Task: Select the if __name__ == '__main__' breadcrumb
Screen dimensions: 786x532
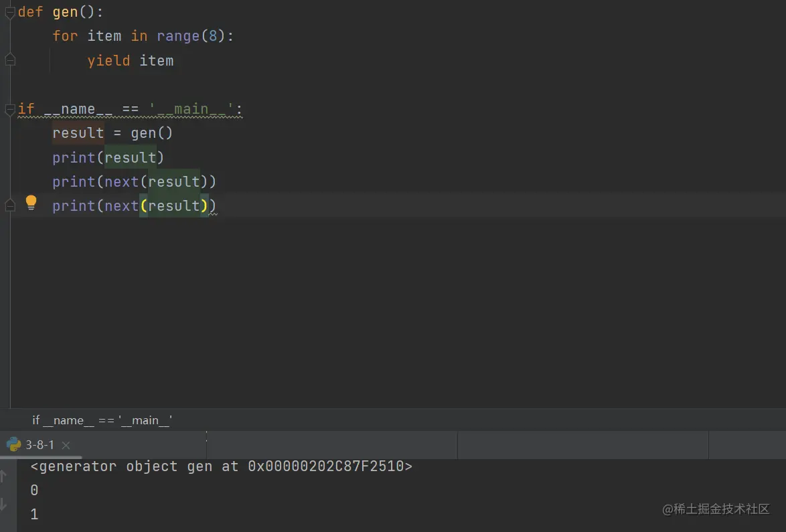Action: [102, 420]
